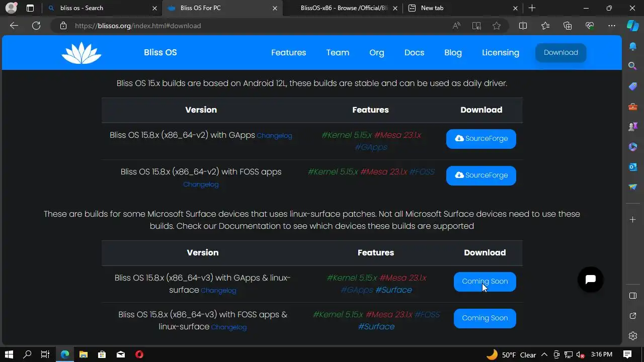
Task: Open the Favorites list
Action: [x=545, y=26]
